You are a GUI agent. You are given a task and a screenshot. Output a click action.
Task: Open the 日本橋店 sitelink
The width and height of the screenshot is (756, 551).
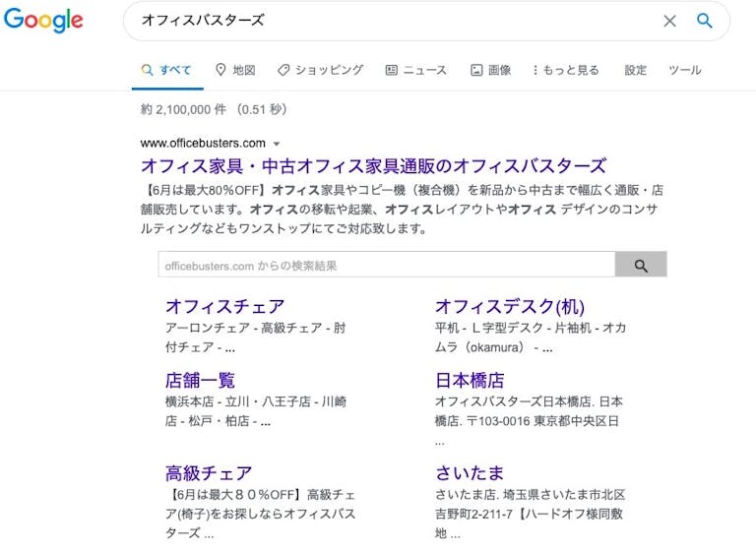click(x=470, y=380)
